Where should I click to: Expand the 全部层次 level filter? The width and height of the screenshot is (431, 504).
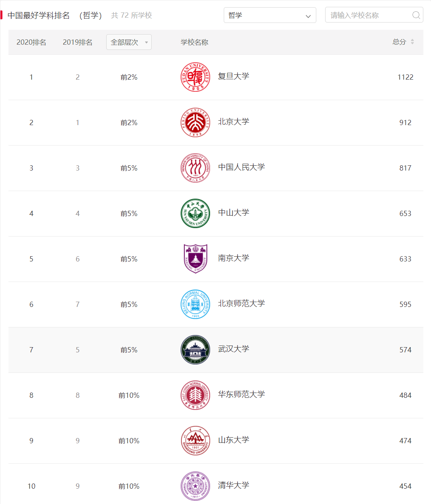point(129,42)
